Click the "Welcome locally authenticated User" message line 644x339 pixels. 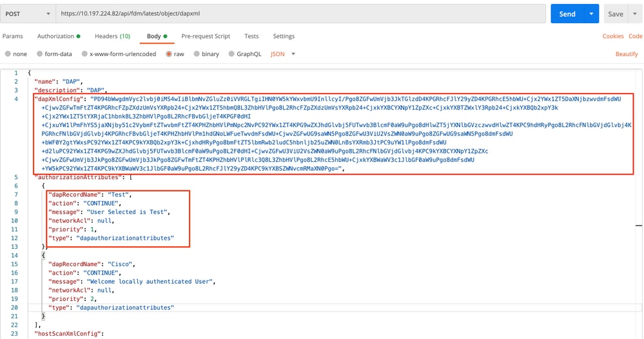pyautogui.click(x=132, y=282)
